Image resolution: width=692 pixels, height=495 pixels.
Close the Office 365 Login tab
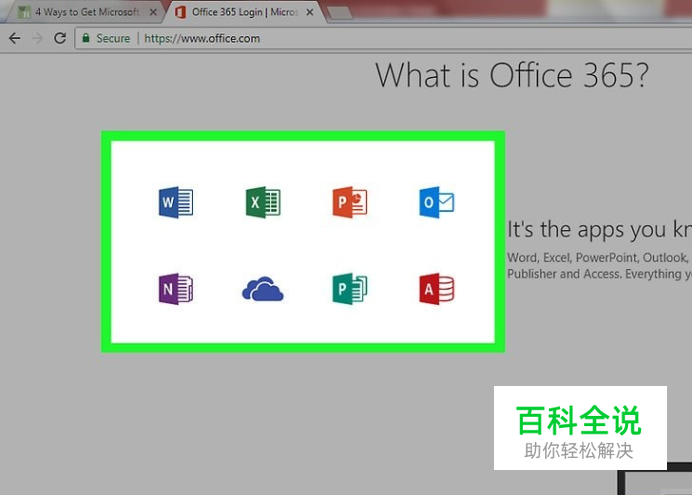[310, 12]
